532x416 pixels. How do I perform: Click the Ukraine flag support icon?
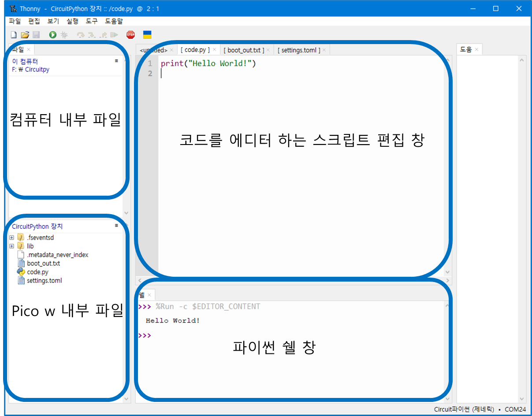point(147,35)
